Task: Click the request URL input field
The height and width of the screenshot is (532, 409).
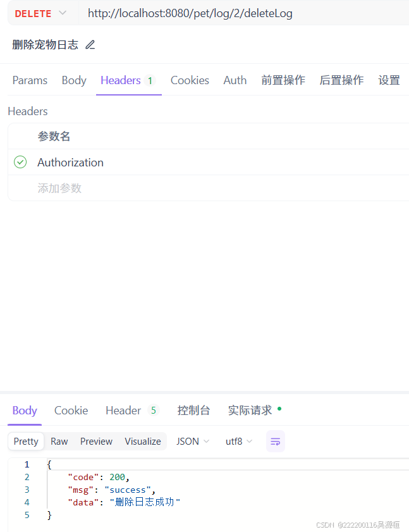Action: (x=243, y=13)
